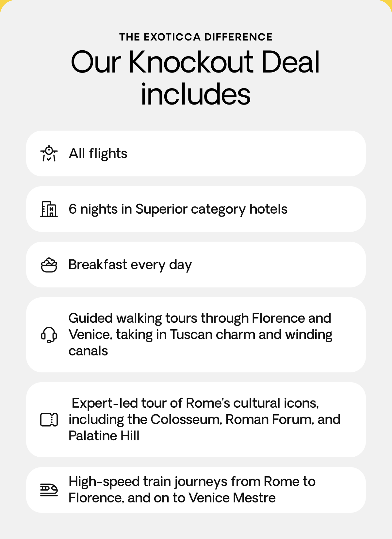Select the All flights text
392x539 pixels.
(98, 154)
